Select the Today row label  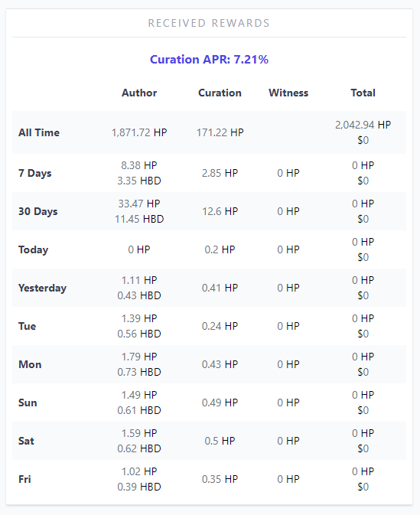(x=33, y=249)
